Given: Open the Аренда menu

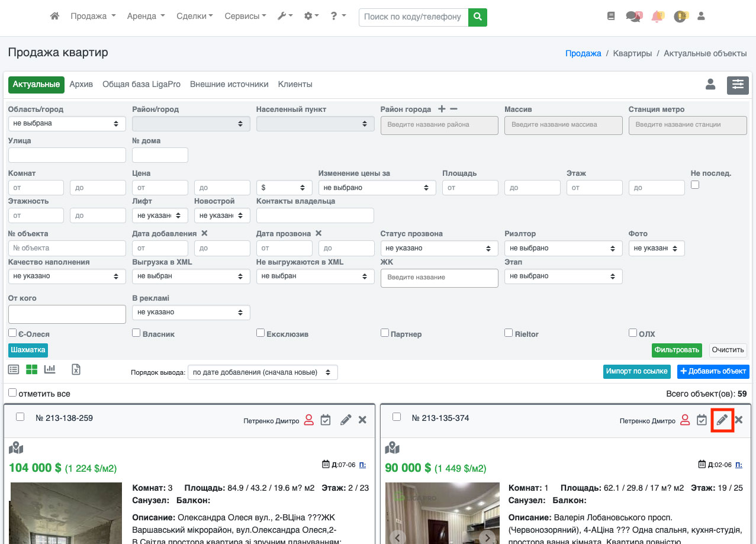Looking at the screenshot, I should coord(146,17).
